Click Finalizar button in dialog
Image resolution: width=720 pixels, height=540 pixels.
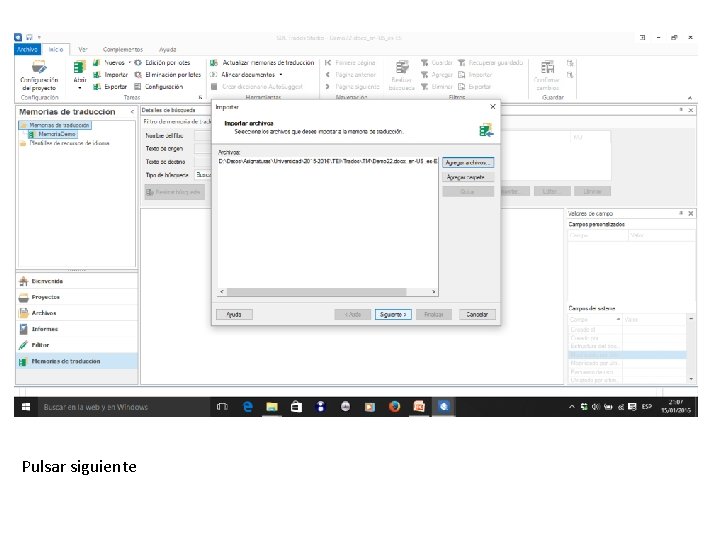tap(434, 315)
